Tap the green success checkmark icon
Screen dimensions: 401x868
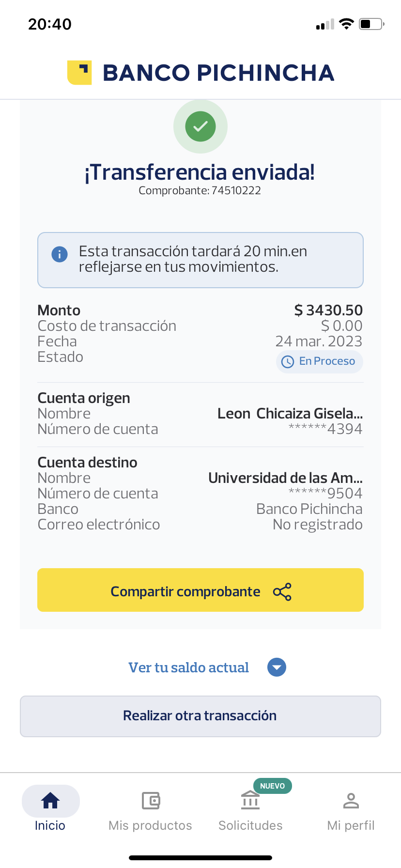200,126
